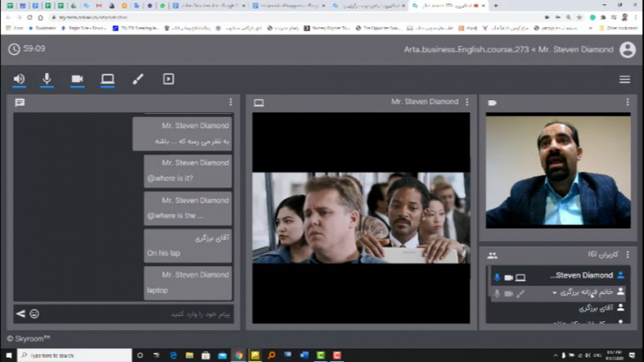
Task: Open the chat panel three-dot options
Action: [230, 102]
